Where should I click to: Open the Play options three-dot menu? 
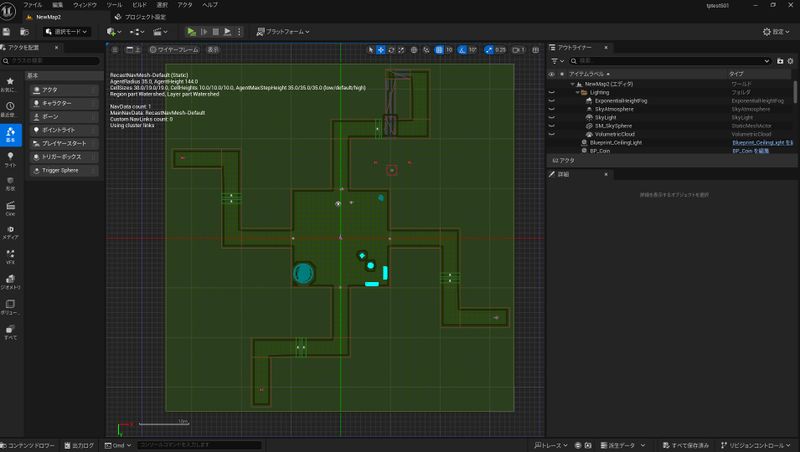239,32
